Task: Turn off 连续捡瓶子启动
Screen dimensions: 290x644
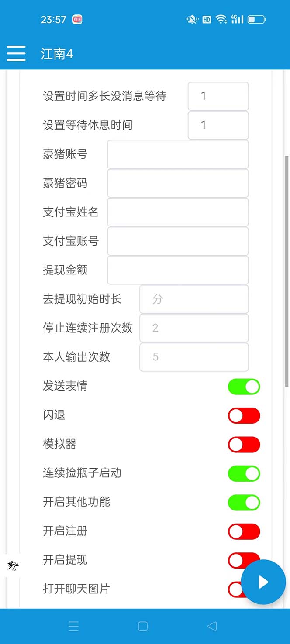Action: pos(244,473)
